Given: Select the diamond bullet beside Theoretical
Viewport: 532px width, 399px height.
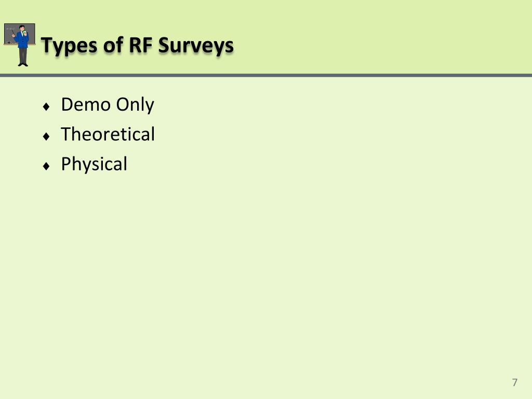Looking at the screenshot, I should tap(46, 137).
